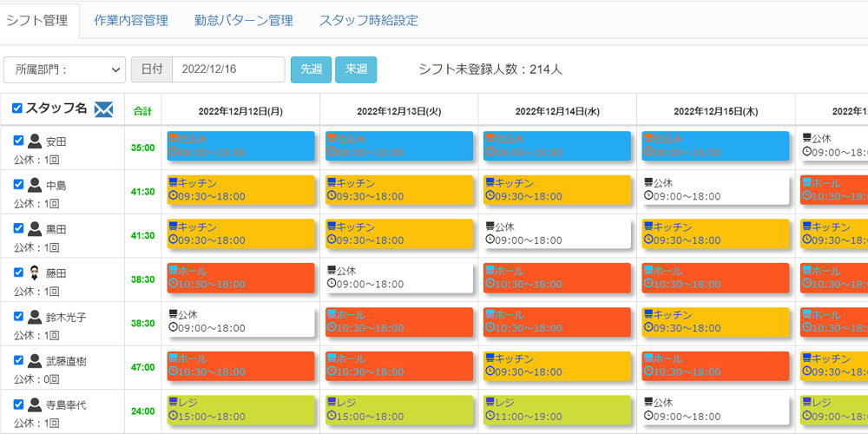Click task icon in 藤田's Dec 12 ホール shift
This screenshot has height=434, width=868.
point(173,270)
